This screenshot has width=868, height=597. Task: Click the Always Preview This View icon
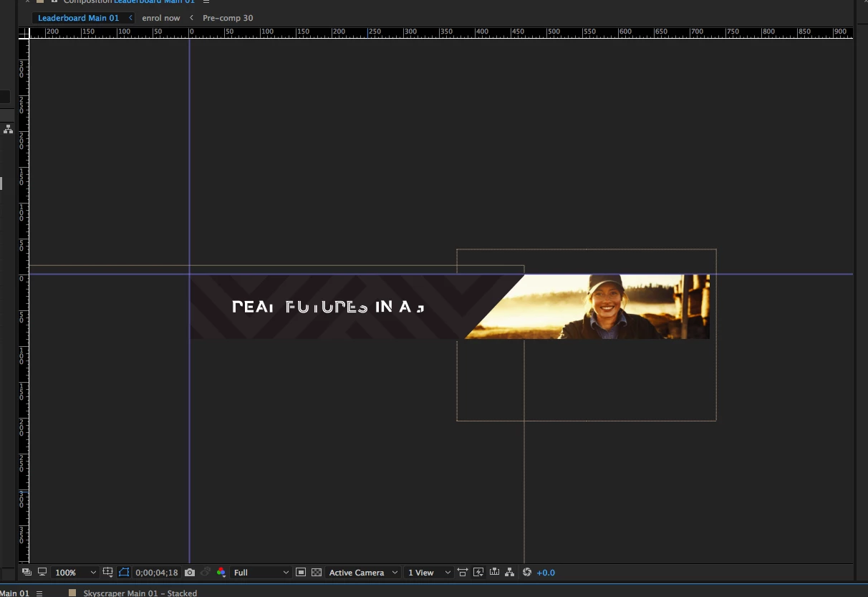tap(26, 572)
